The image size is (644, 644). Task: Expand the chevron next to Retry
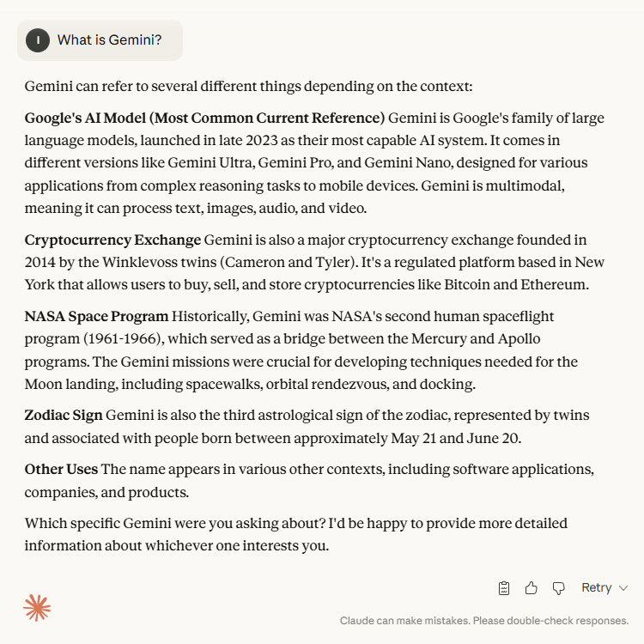(623, 588)
